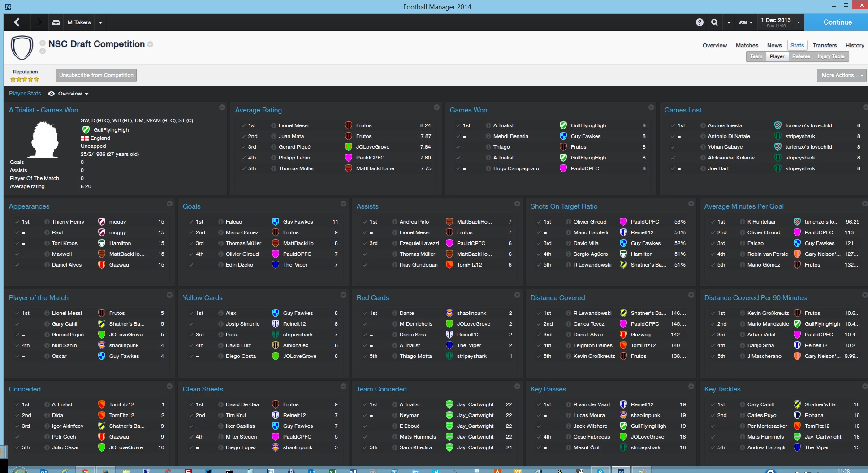Image resolution: width=868 pixels, height=473 pixels.
Task: Click Hamilton badge next to Toni Kroos
Action: [x=101, y=243]
